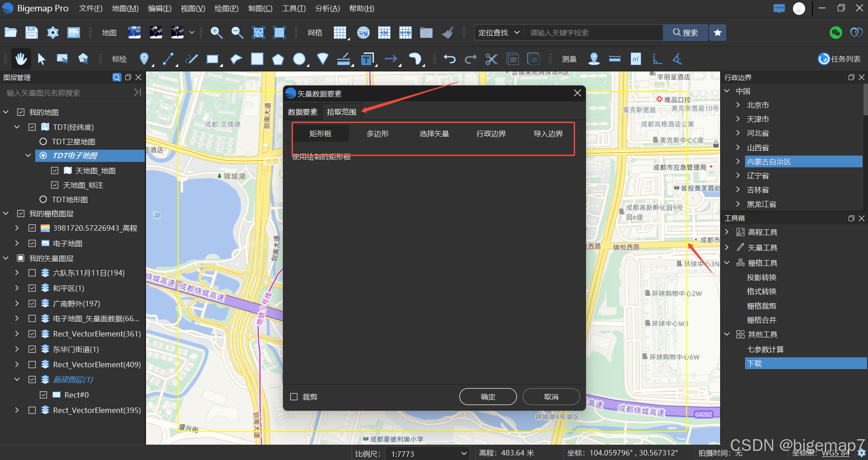Click the 选择矢量 option
Viewport: 868px width, 460px height.
click(434, 133)
